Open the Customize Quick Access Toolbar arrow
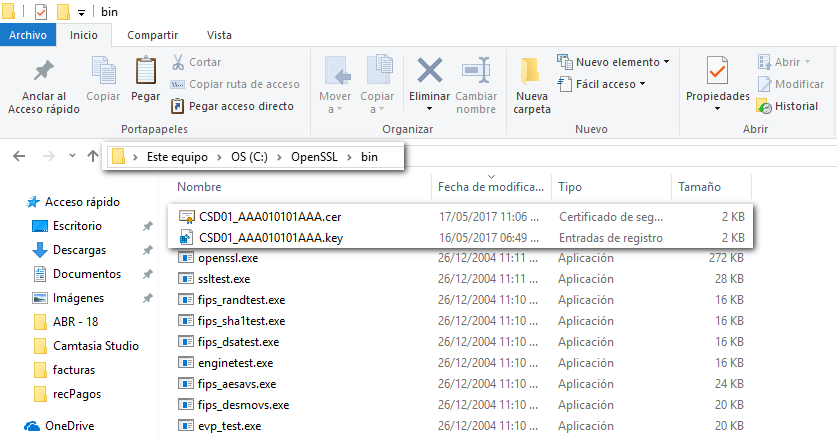This screenshot has width=837, height=440. 81,12
